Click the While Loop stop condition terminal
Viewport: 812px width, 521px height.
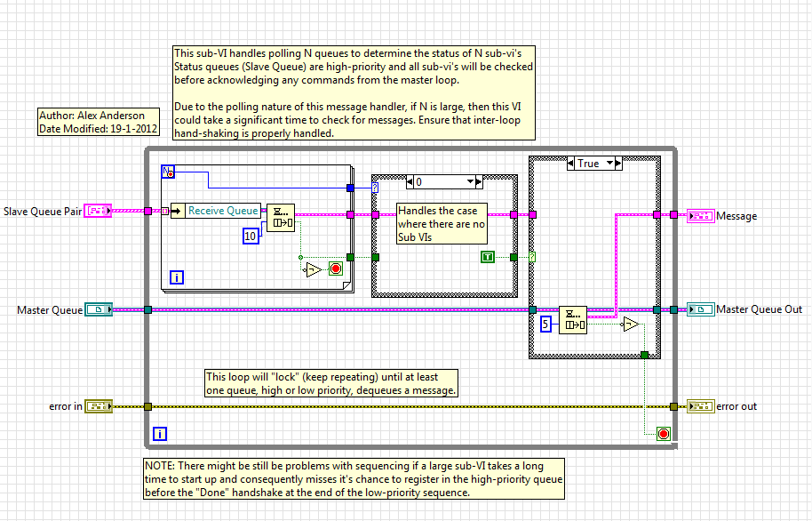pyautogui.click(x=662, y=434)
